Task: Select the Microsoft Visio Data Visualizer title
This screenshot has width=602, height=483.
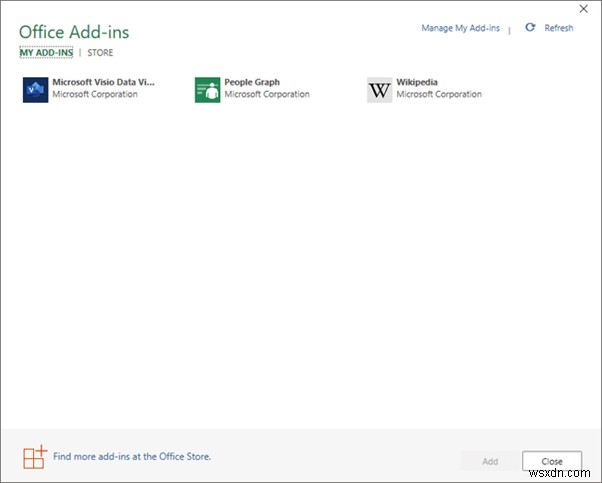Action: (103, 82)
